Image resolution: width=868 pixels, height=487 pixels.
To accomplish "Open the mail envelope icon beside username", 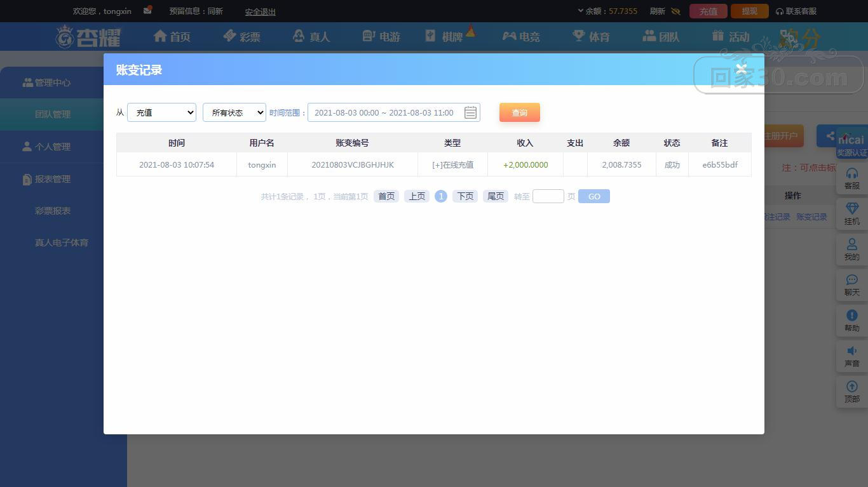I will point(147,10).
